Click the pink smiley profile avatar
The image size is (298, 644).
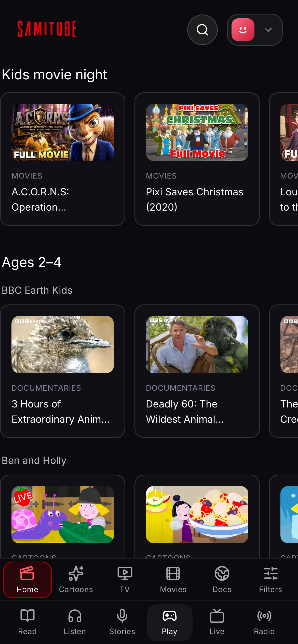tap(243, 30)
